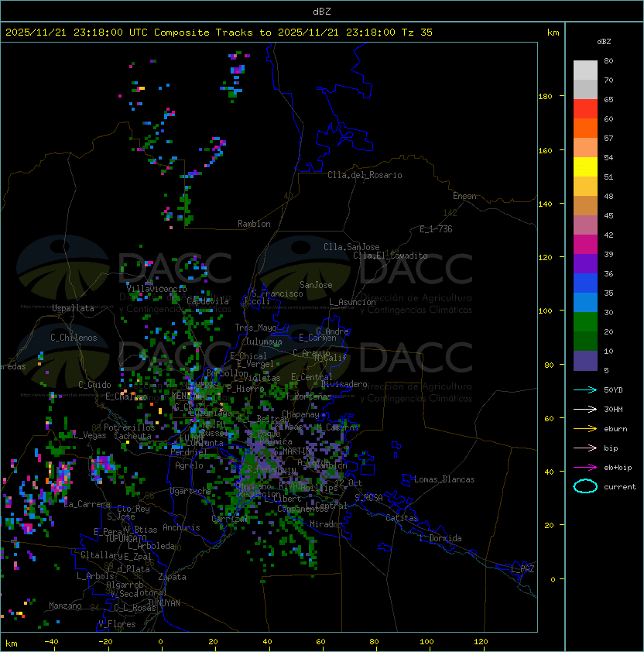
Task: Click the Catitas map label
Action: pyautogui.click(x=402, y=518)
